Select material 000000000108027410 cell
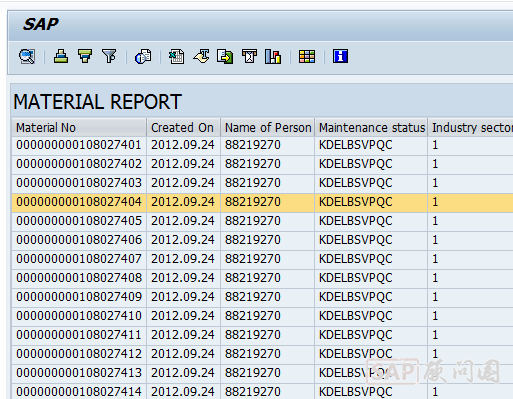 pos(79,316)
